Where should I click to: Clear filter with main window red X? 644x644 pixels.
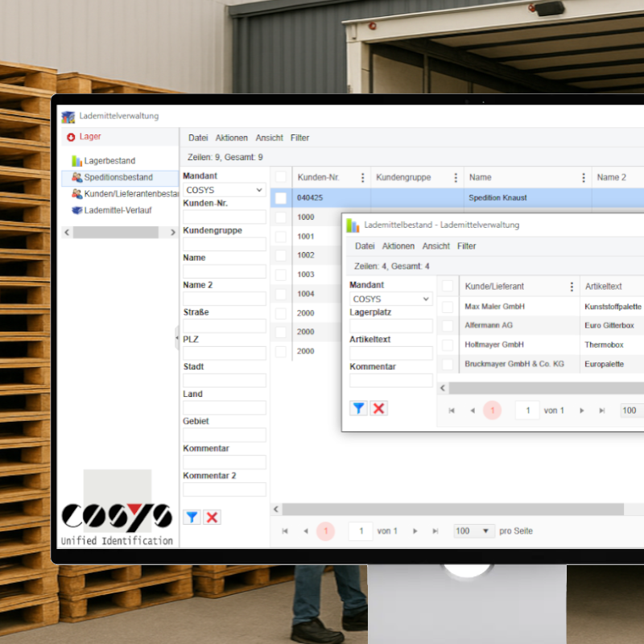click(212, 517)
